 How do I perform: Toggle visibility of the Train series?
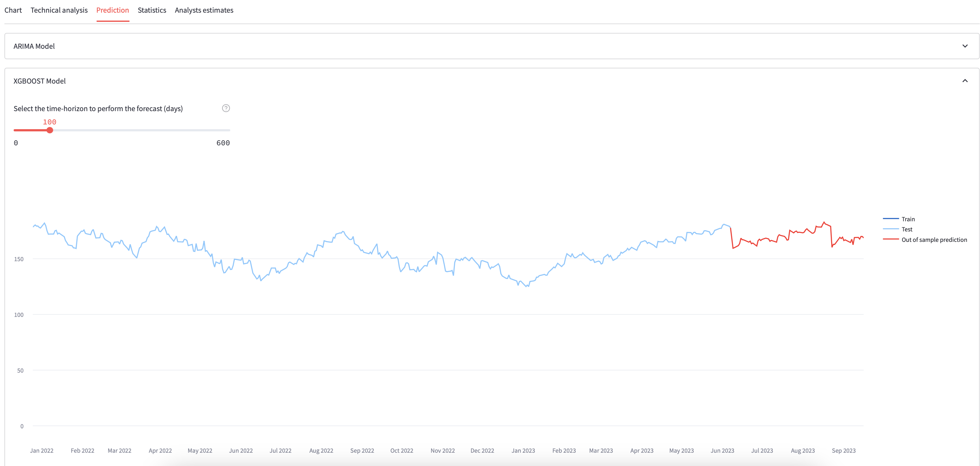[x=908, y=218]
